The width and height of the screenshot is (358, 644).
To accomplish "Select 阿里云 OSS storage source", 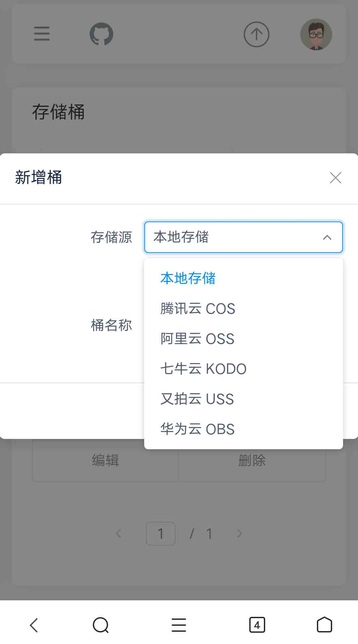I will 197,339.
